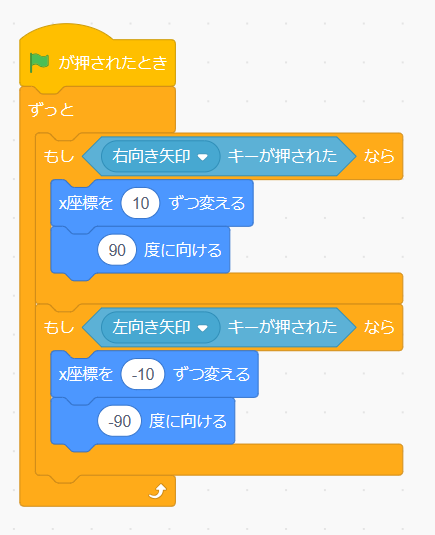
Task: Click the first もし if block label
Action: click(x=59, y=156)
